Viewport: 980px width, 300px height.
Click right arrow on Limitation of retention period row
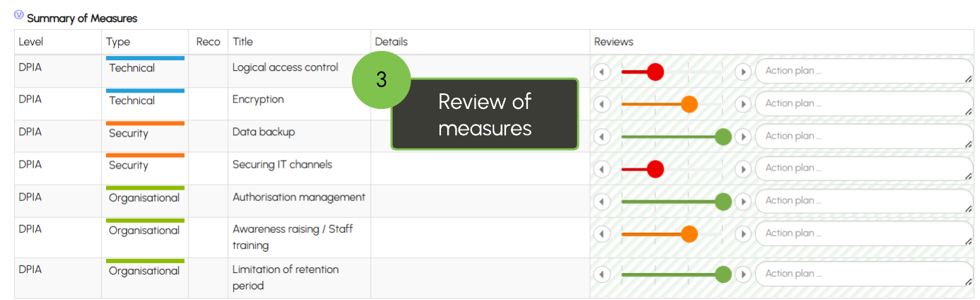coord(743,275)
